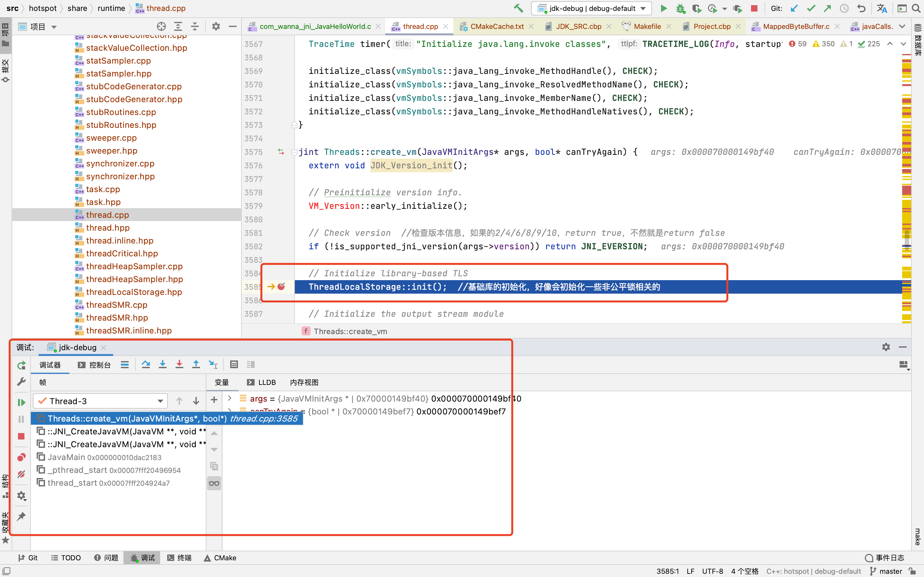Image resolution: width=924 pixels, height=577 pixels.
Task: Switch to CMakeCache.txt tab
Action: point(497,26)
